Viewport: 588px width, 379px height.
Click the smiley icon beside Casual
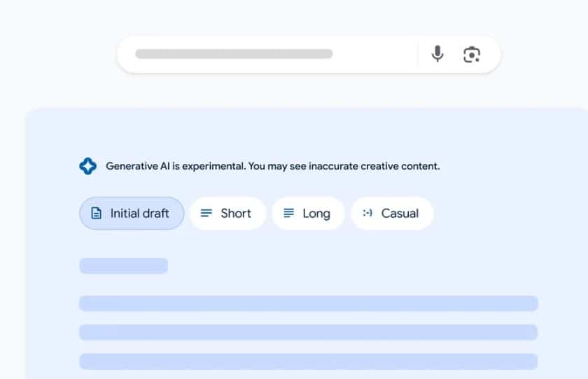(x=367, y=214)
